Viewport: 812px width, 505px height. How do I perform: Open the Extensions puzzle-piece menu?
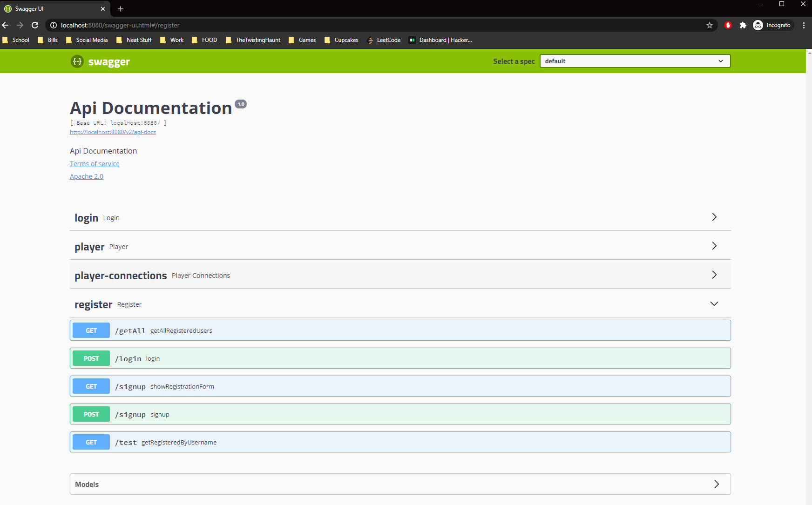pos(743,25)
